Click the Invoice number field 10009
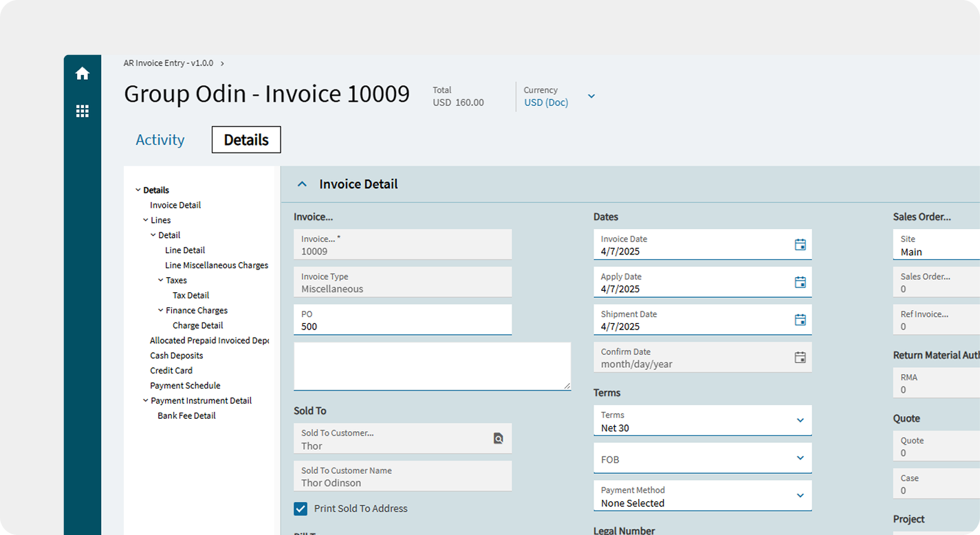 pos(402,245)
